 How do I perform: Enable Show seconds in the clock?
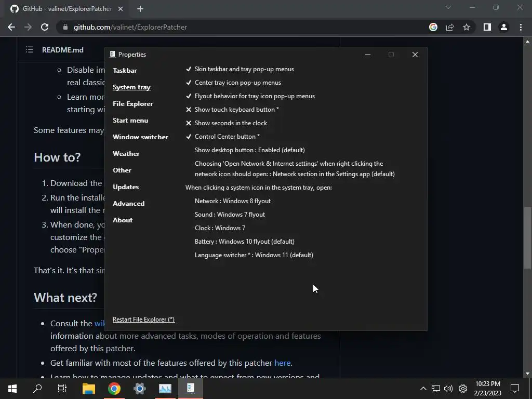coord(227,123)
